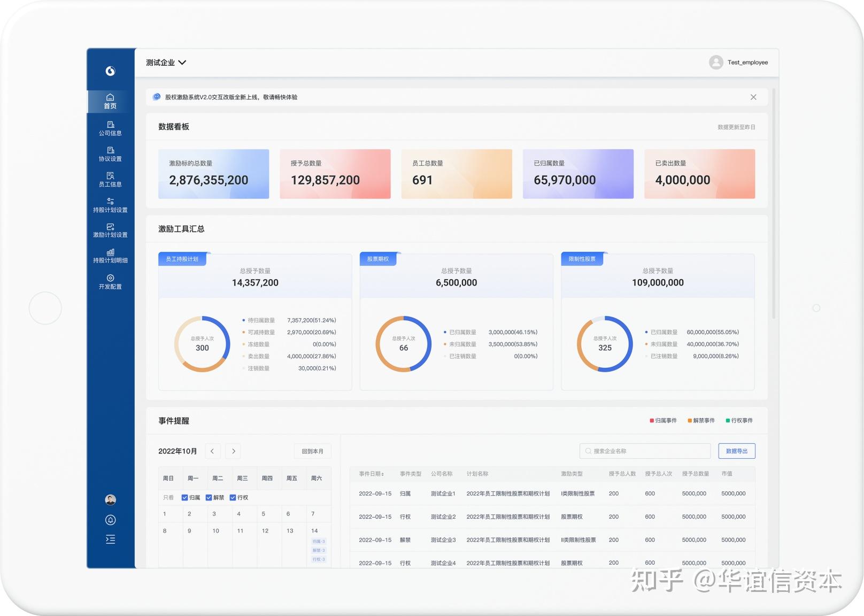Go to next month with calendar arrow
This screenshot has width=864, height=616.
[x=233, y=451]
